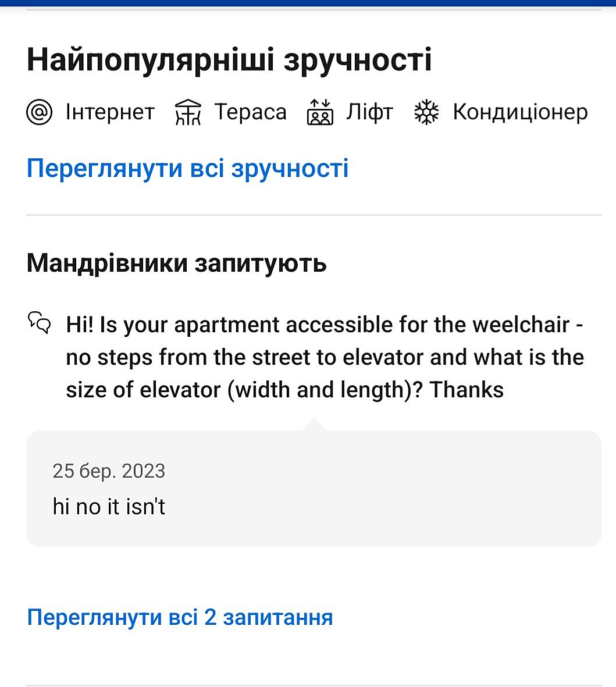616x687 pixels.
Task: Click the separator line under amenities link
Action: pyautogui.click(x=314, y=215)
